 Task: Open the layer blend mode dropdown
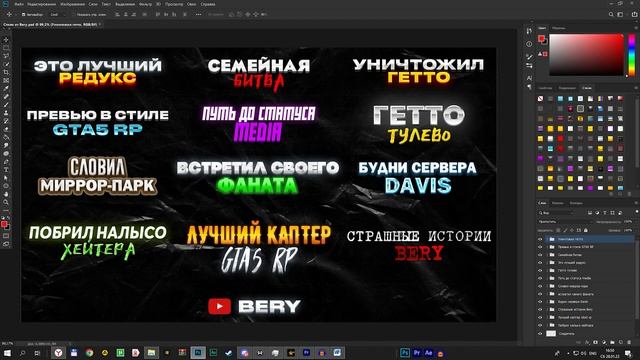tap(565, 222)
